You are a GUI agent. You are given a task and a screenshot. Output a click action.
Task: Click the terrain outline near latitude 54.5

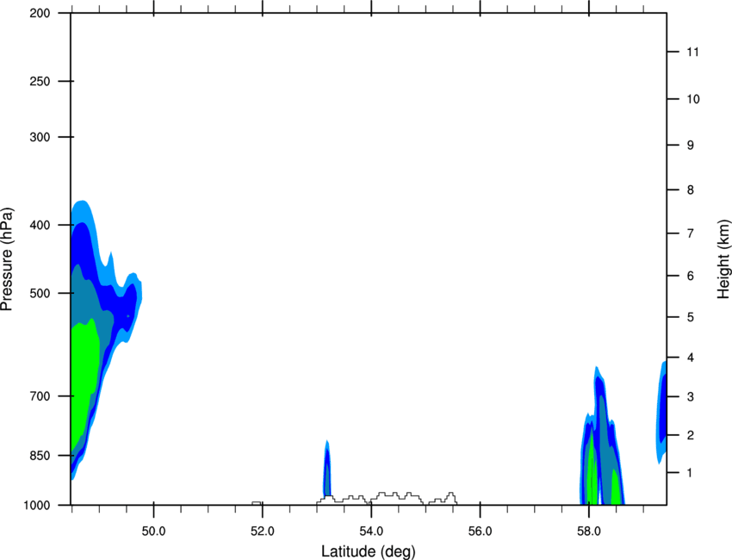click(x=397, y=498)
